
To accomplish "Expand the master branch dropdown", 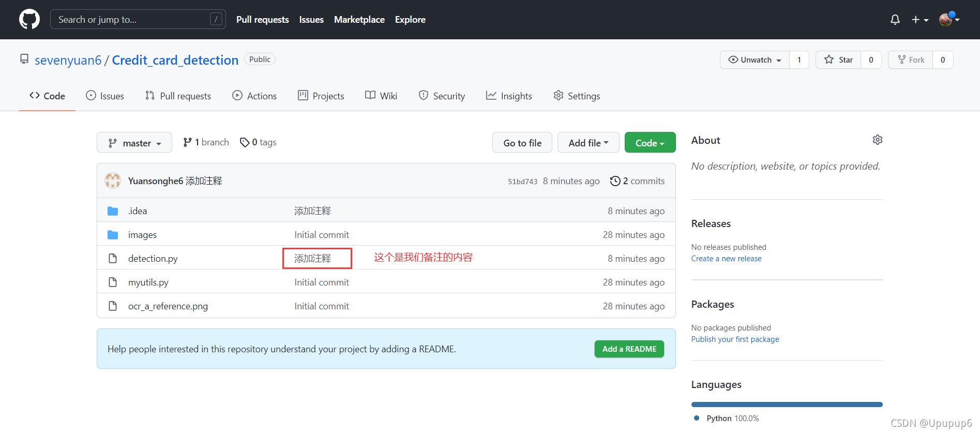I will (x=134, y=143).
